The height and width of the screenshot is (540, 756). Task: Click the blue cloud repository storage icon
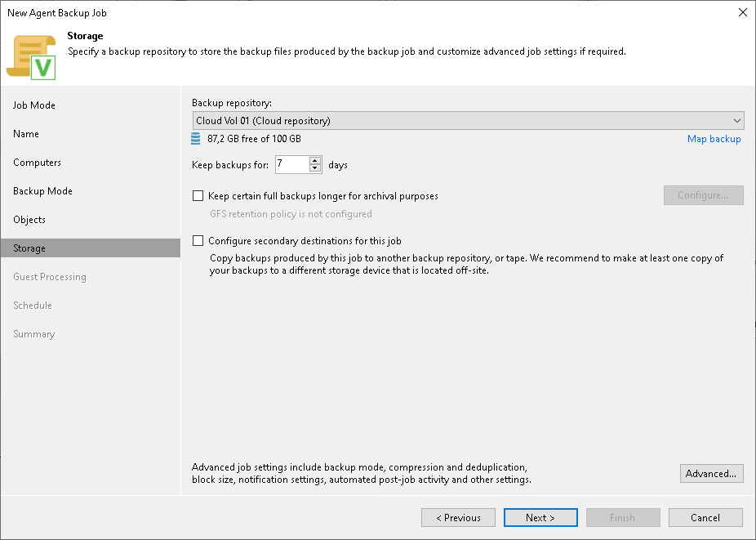click(x=195, y=139)
